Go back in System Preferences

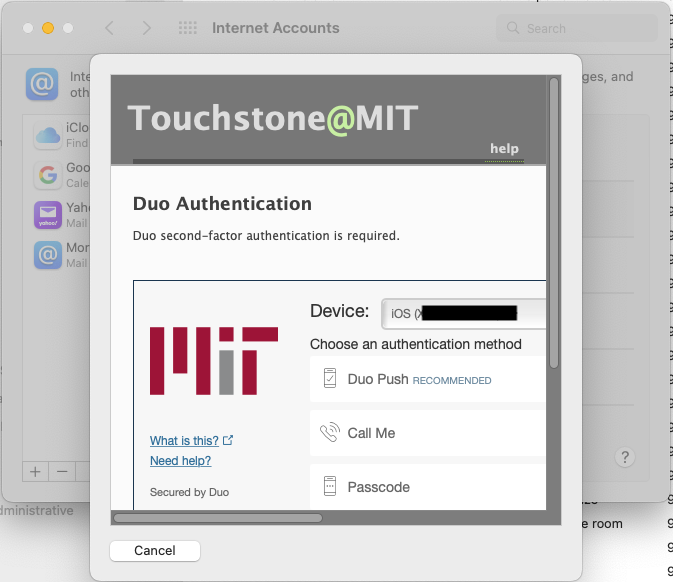(x=109, y=28)
